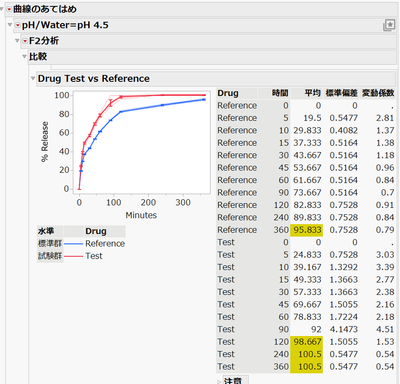
Task: Select the mean value 78.833
Action: pyautogui.click(x=307, y=317)
